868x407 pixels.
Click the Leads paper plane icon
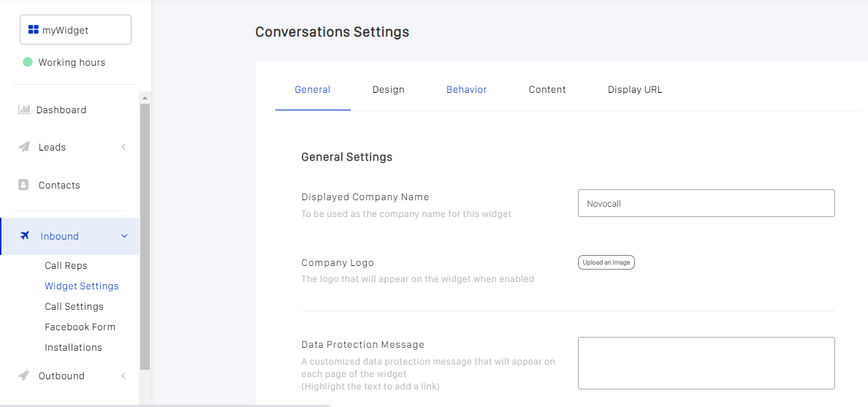coord(24,147)
